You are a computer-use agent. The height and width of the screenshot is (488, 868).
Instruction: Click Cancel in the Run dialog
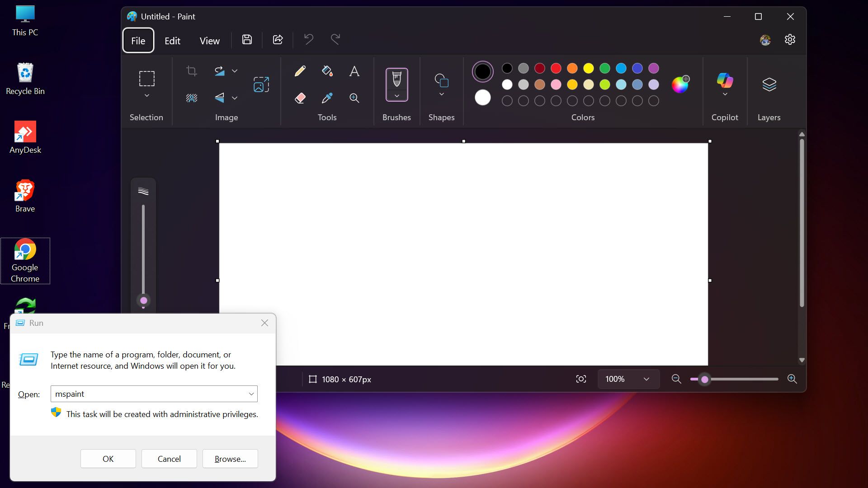click(x=169, y=459)
